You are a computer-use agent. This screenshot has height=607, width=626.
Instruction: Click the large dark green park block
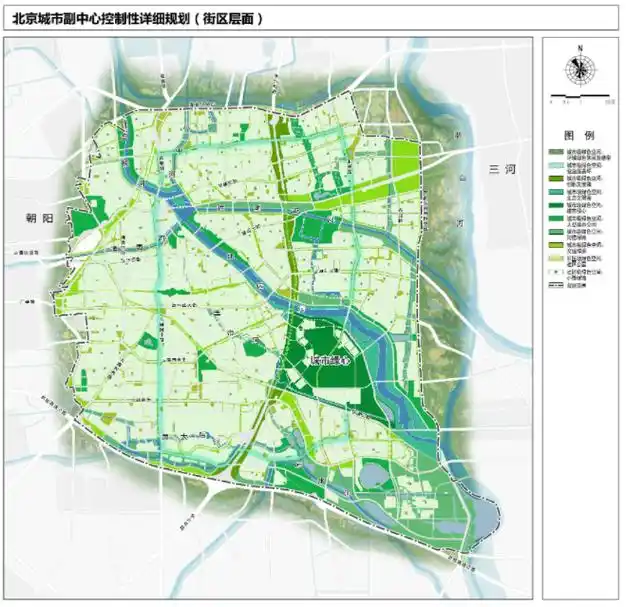pos(320,343)
